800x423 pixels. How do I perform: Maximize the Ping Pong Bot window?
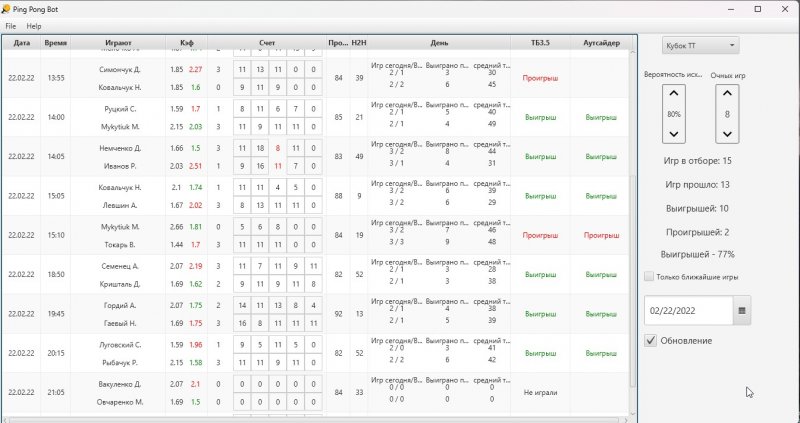click(757, 9)
